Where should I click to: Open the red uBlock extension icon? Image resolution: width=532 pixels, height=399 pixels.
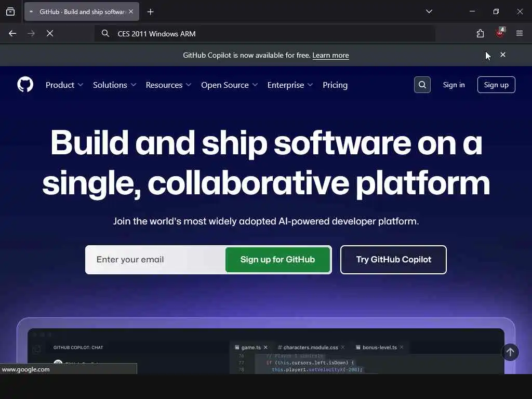click(500, 33)
